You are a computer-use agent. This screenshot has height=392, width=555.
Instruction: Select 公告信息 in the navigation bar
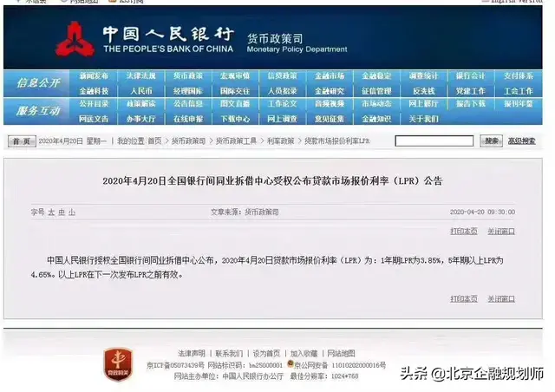[x=188, y=104]
